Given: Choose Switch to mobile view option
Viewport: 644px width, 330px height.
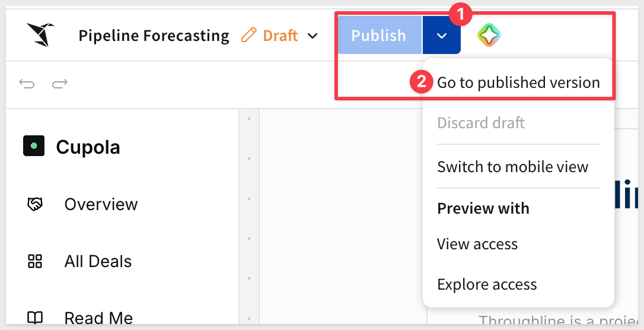Looking at the screenshot, I should tap(512, 167).
